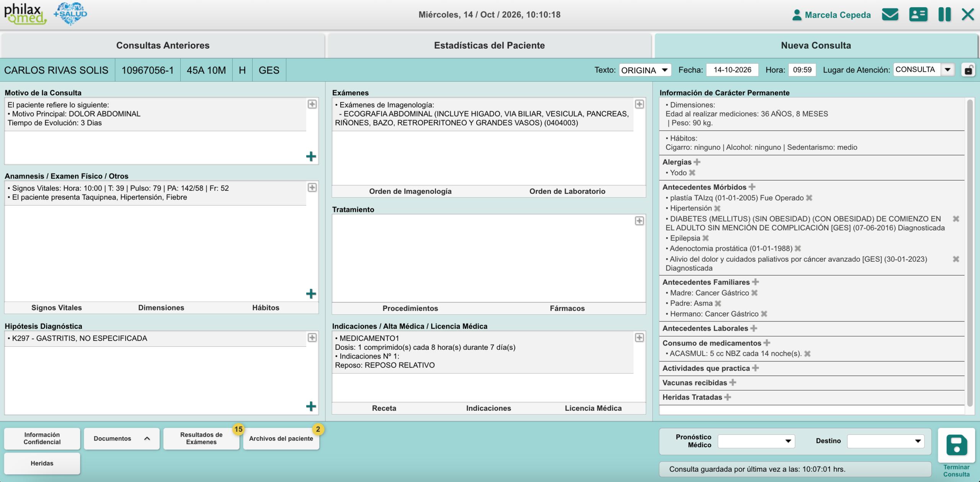Screen dimensions: 980x482
Task: Click the permanent information panel scrollbar
Action: [x=970, y=253]
